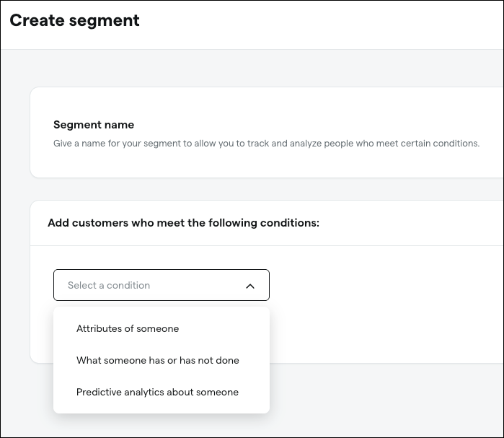
Task: Open the Select a condition dropdown
Action: [x=162, y=285]
